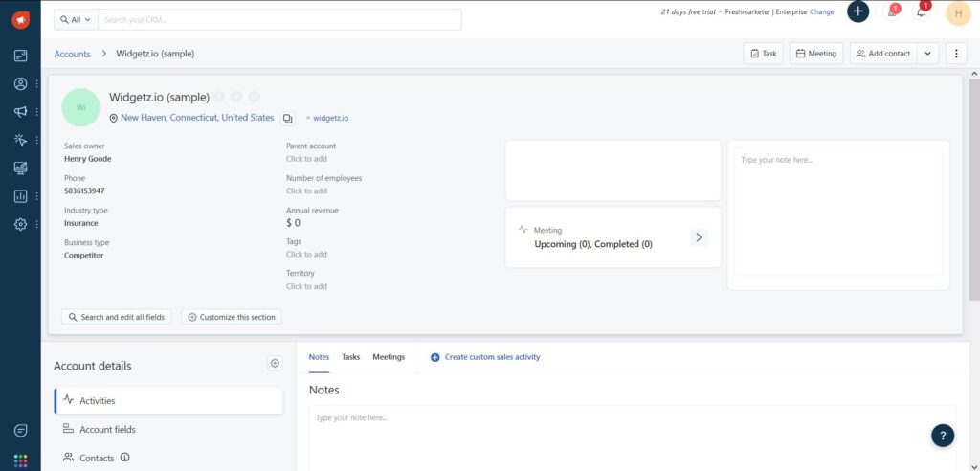Expand the Add contact dropdown arrow

[x=927, y=54]
